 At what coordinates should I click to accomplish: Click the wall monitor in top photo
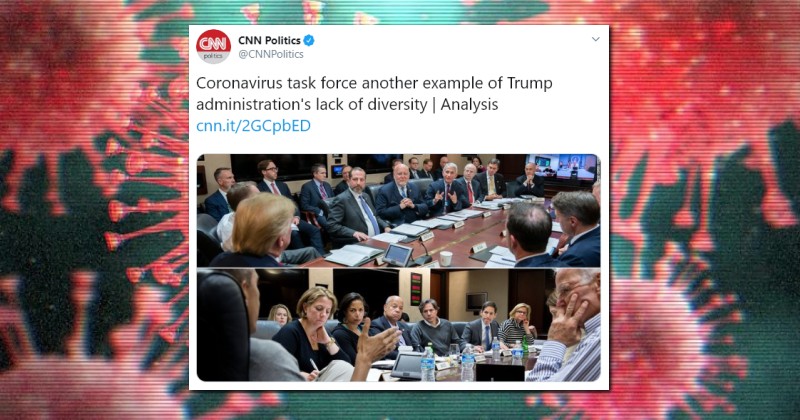tap(561, 168)
